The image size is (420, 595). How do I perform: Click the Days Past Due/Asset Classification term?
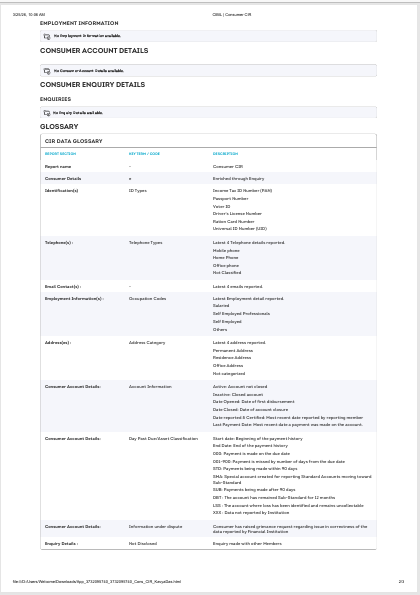[163, 439]
